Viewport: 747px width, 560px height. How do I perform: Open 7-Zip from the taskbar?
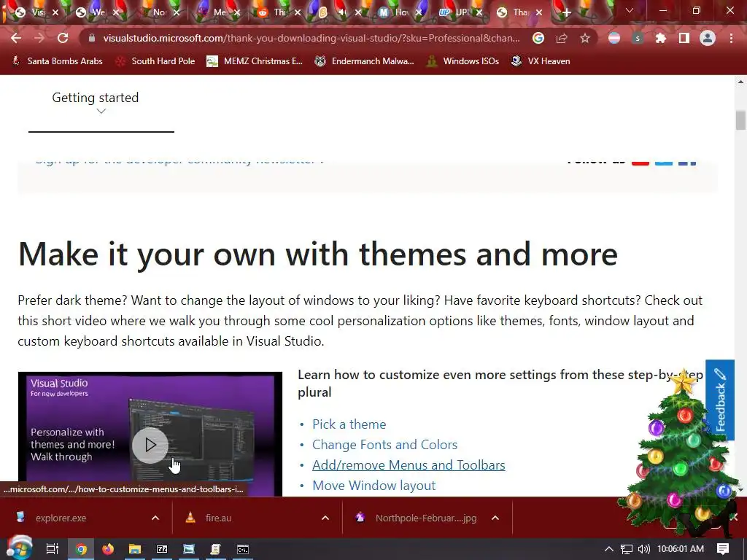pyautogui.click(x=162, y=549)
